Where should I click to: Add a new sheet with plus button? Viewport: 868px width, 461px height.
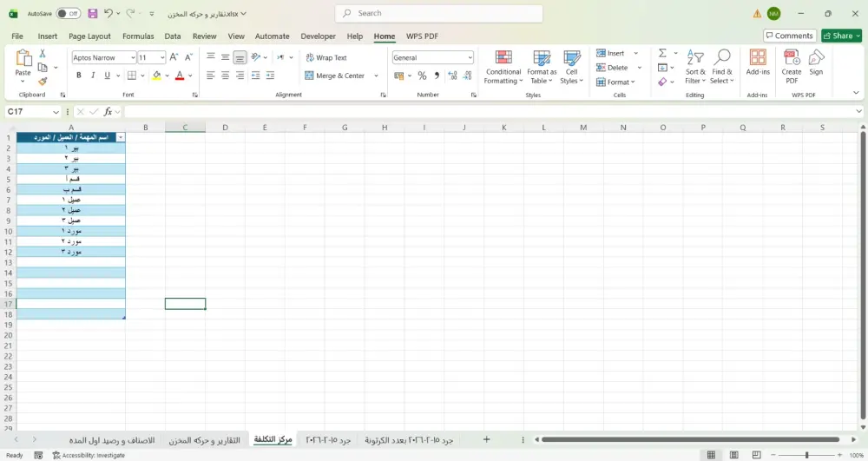click(486, 439)
